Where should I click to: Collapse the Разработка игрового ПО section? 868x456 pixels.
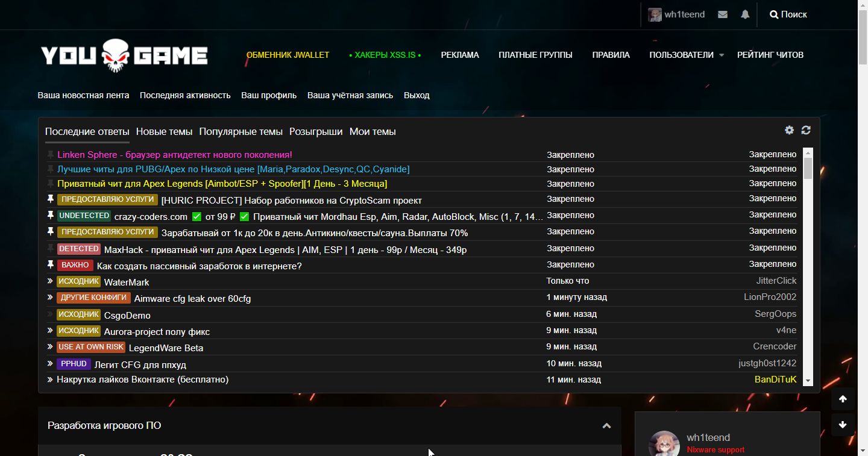point(606,426)
